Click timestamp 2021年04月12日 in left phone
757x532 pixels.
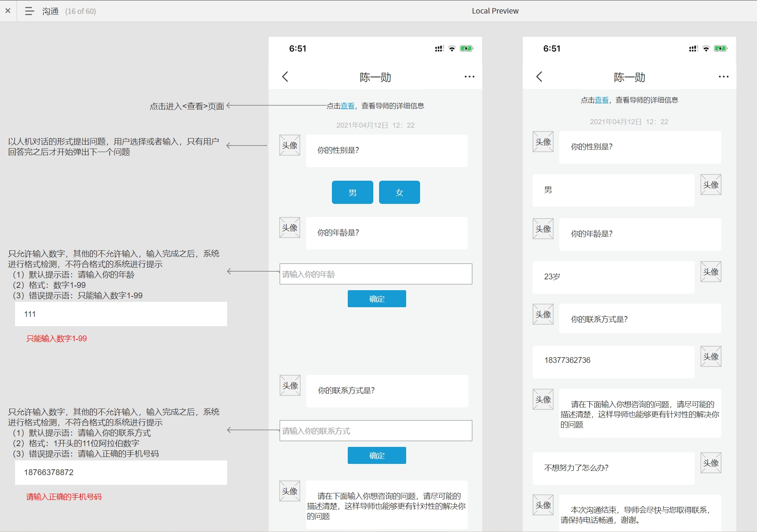(375, 125)
